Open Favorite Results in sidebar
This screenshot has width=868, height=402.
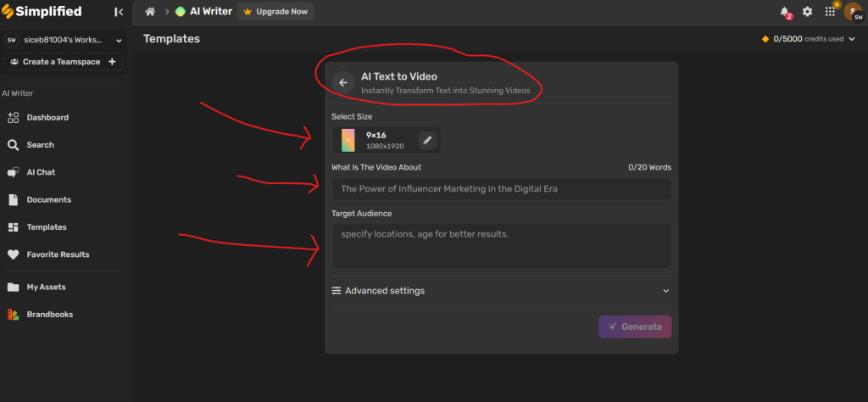[58, 254]
